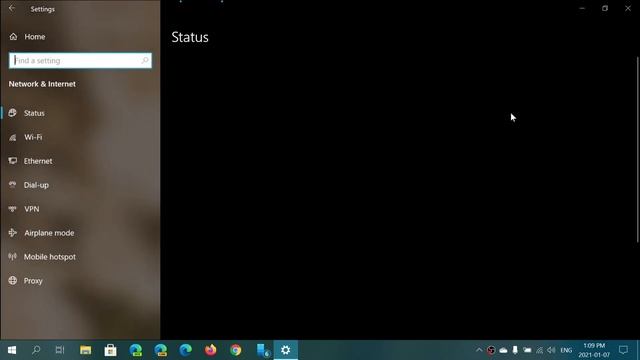
Task: Click the Wi-Fi network tray icon
Action: [540, 350]
